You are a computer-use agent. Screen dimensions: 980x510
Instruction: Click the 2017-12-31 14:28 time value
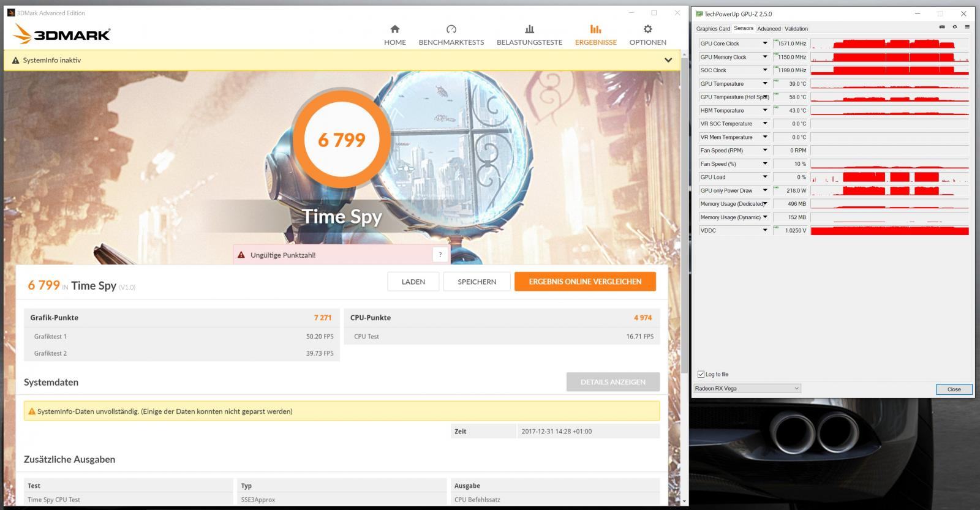[x=557, y=432]
